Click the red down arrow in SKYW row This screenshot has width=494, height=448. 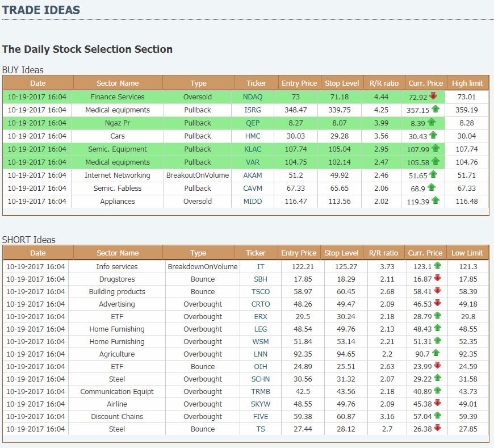(437, 403)
